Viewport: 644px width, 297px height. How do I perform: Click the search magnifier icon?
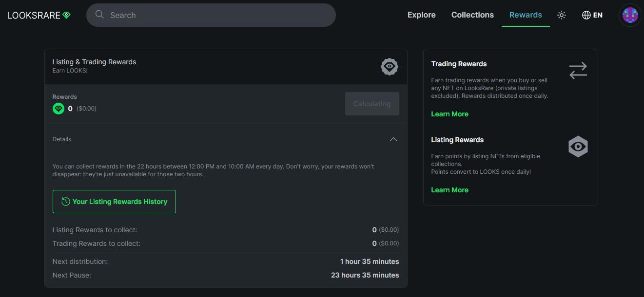99,15
